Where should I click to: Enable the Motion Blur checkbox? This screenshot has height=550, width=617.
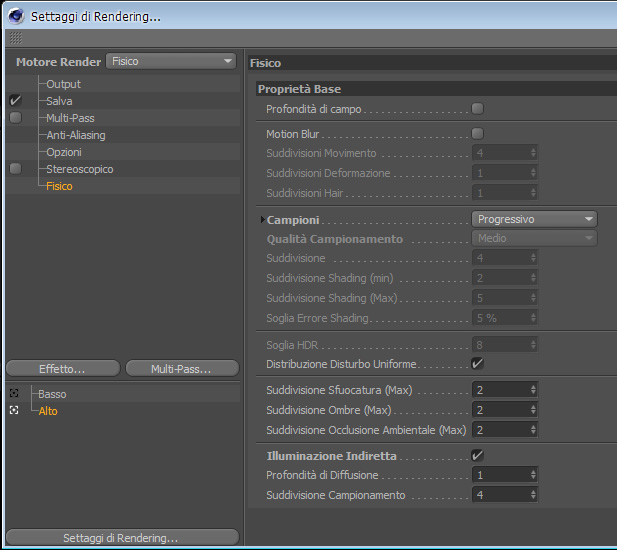477,134
